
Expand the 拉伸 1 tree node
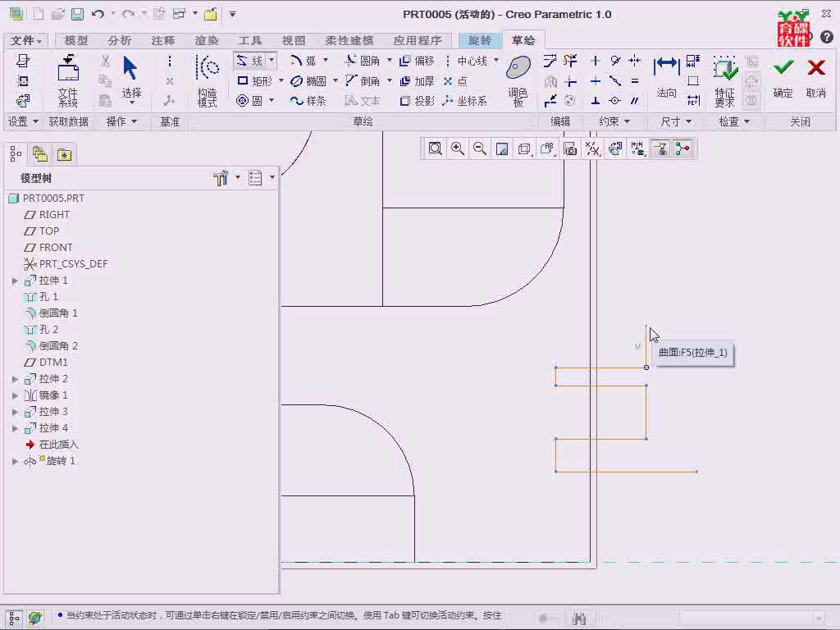(x=15, y=281)
